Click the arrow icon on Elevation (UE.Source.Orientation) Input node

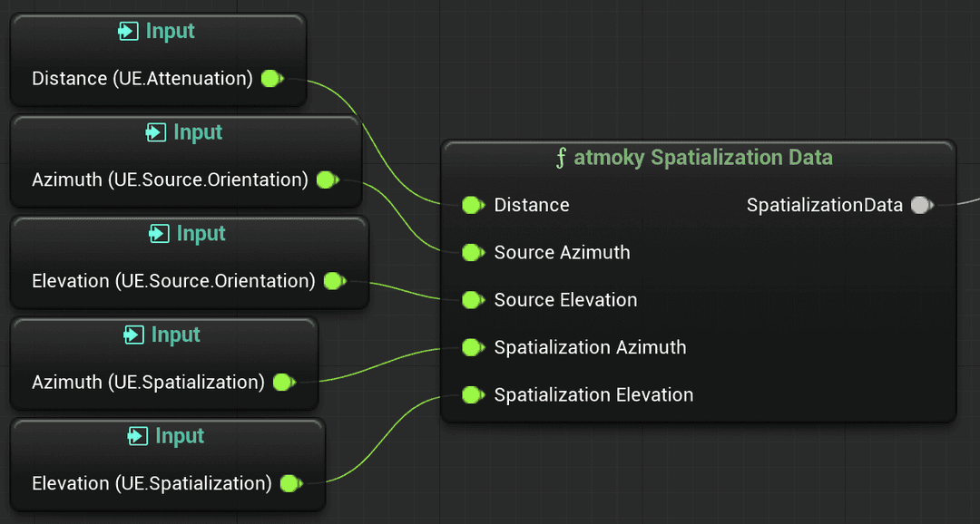pos(161,233)
